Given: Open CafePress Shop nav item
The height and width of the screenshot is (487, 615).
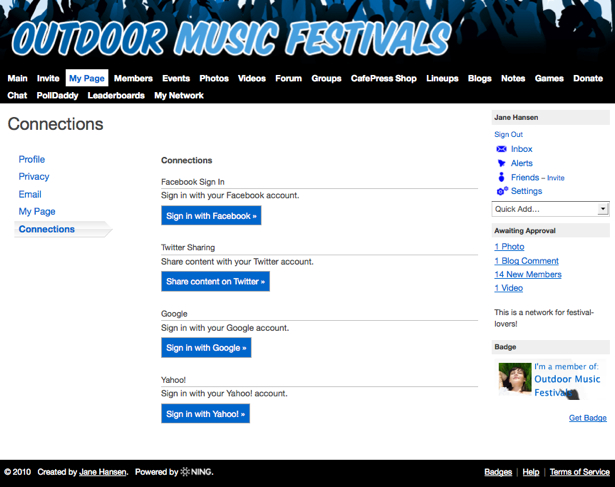Looking at the screenshot, I should coord(384,78).
